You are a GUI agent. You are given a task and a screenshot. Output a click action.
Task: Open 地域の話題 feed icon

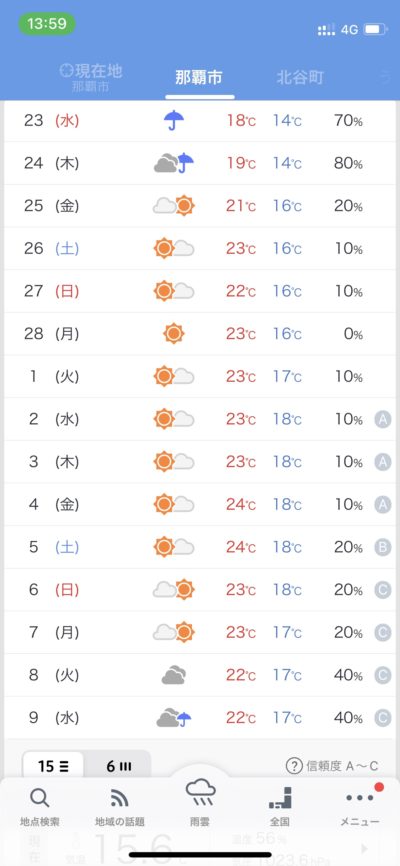click(x=119, y=798)
